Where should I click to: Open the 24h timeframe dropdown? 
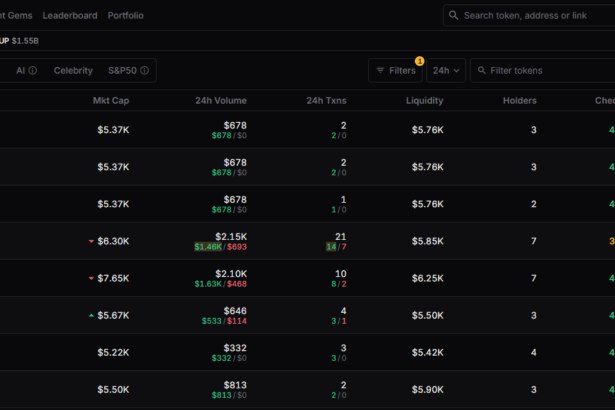(446, 70)
